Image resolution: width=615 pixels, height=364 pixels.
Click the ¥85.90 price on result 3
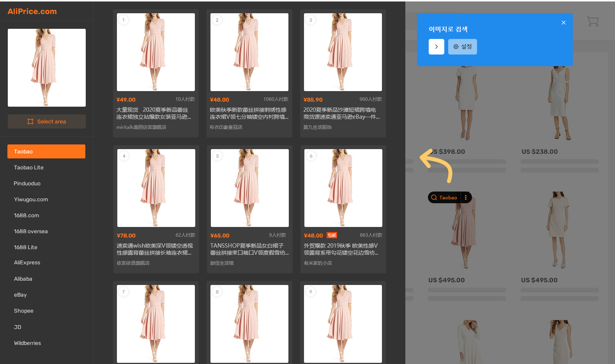point(313,100)
